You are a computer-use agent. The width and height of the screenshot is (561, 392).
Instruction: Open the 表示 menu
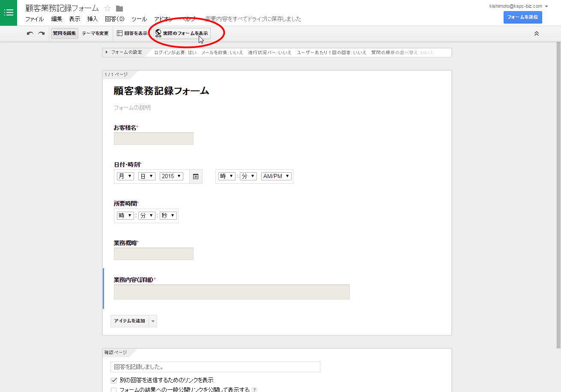(x=75, y=19)
